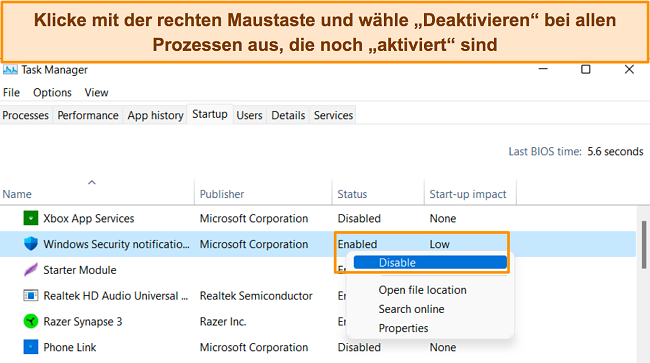This screenshot has height=363, width=650.
Task: Minimize the Task Manager window
Action: (543, 69)
